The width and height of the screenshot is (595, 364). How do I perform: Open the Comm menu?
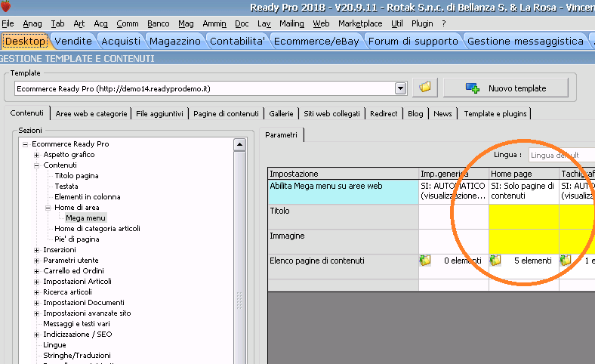click(128, 23)
